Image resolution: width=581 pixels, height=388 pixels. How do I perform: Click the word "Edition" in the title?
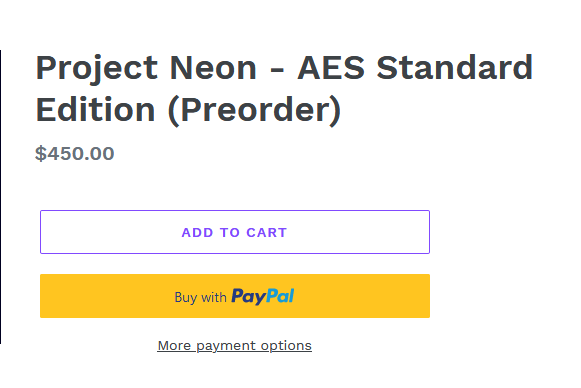coord(95,110)
